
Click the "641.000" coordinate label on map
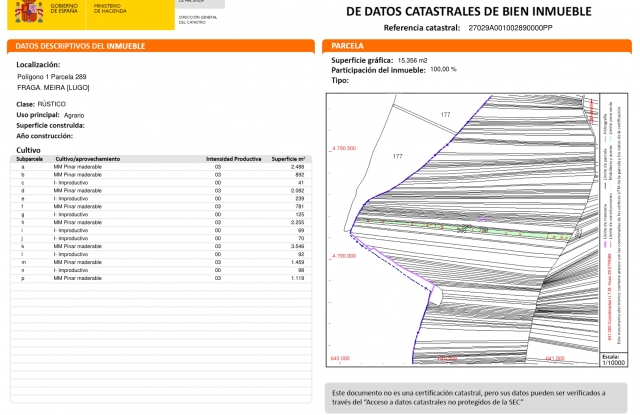pyautogui.click(x=555, y=358)
